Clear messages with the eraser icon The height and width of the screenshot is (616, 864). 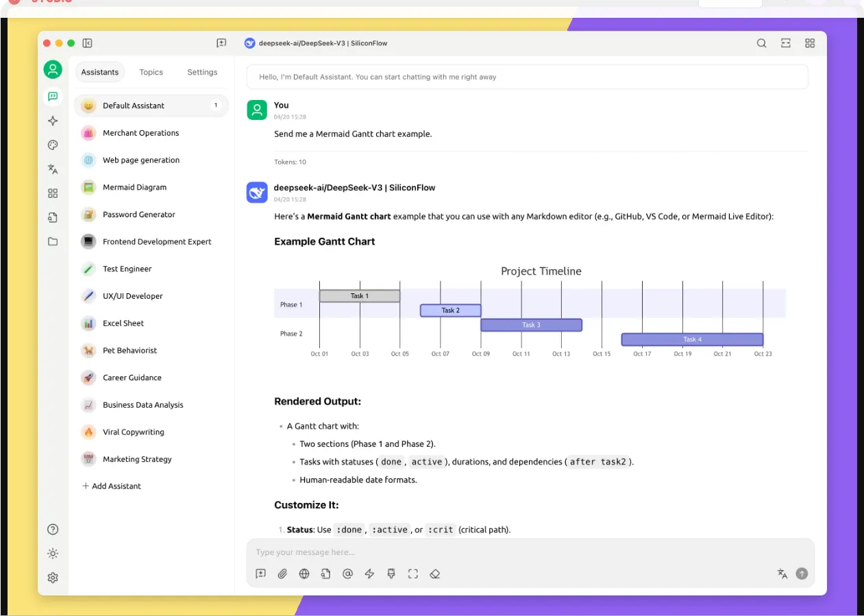point(434,574)
